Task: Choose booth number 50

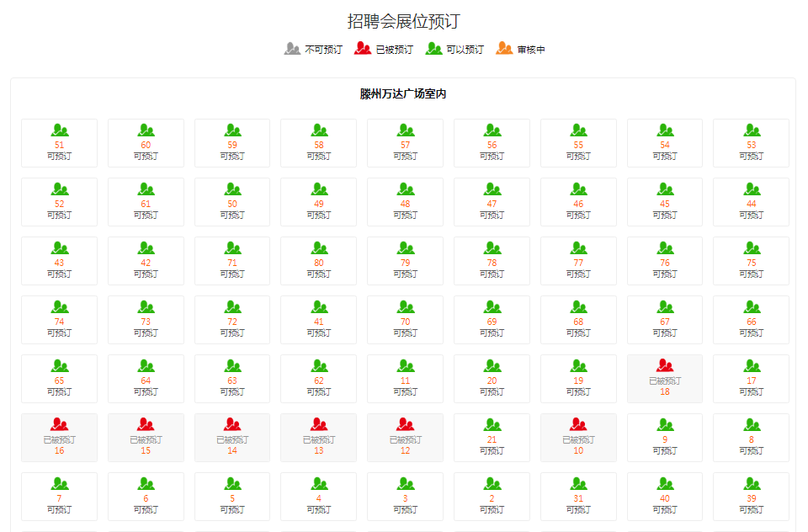Action: click(232, 202)
